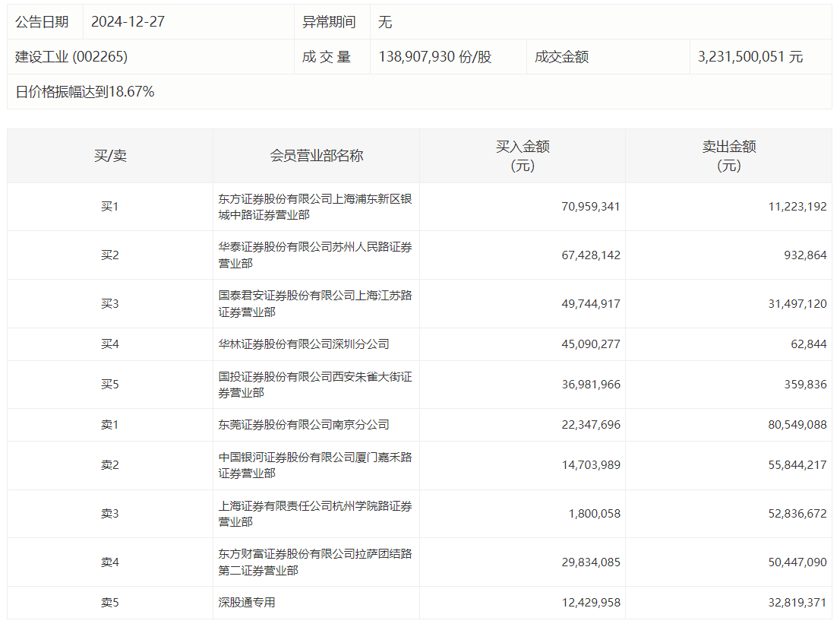Select the 华泰证券苏州人民路 branch name
The image size is (840, 624).
315,255
